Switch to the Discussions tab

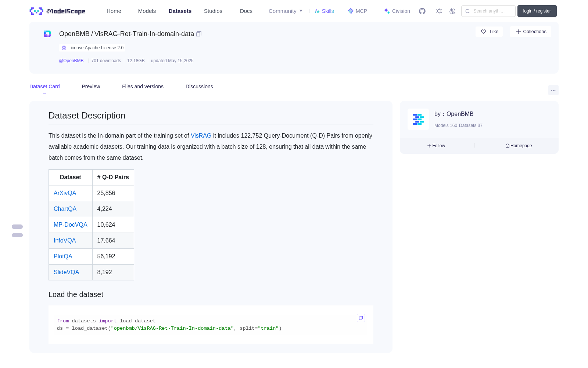point(199,86)
